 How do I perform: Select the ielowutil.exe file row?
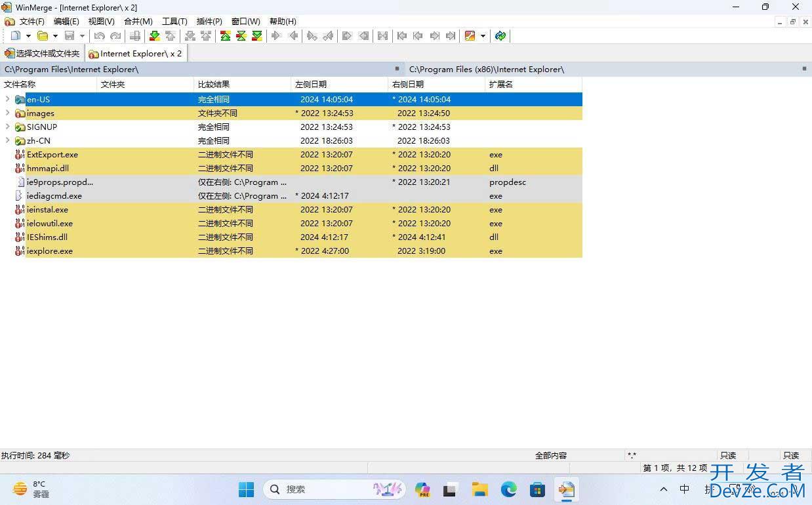tap(291, 223)
